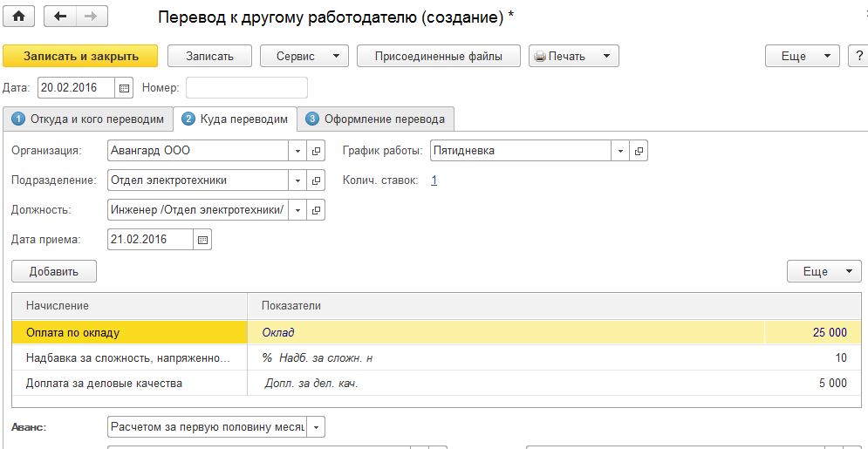Click the Номер input field
868x449 pixels.
click(x=247, y=87)
